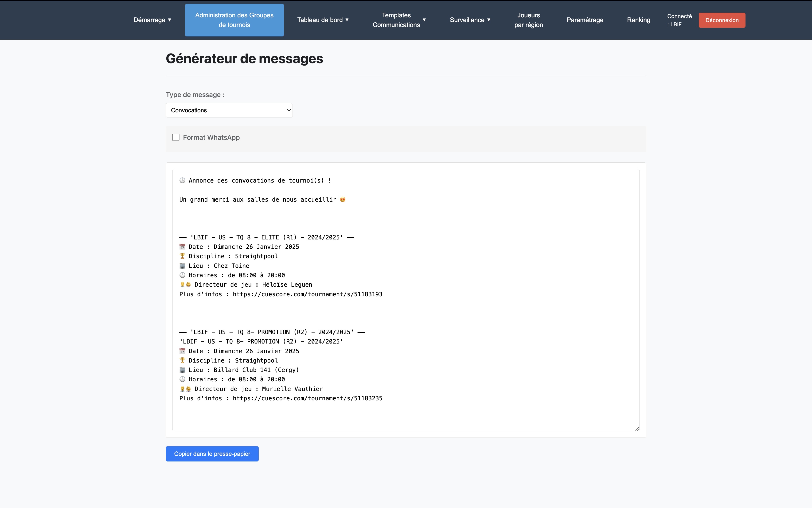Click the Déconnexion button
812x508 pixels.
(x=722, y=20)
